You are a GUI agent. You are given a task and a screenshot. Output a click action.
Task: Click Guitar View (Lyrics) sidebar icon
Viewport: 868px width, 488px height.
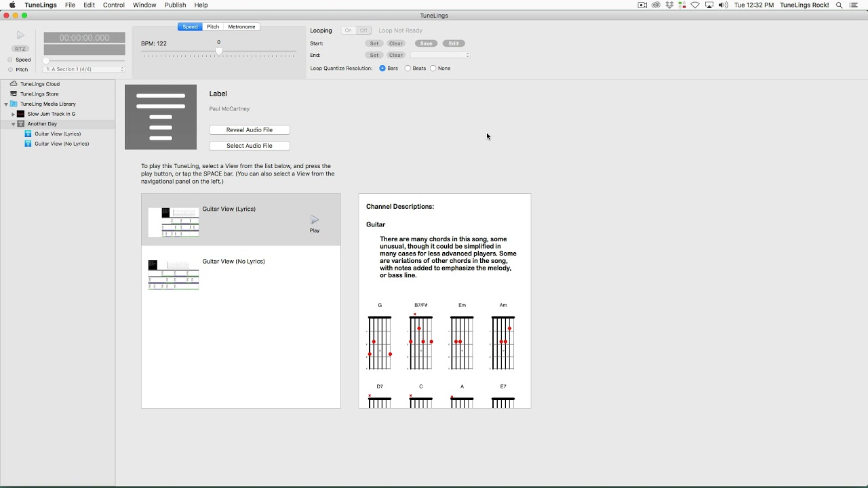click(28, 134)
